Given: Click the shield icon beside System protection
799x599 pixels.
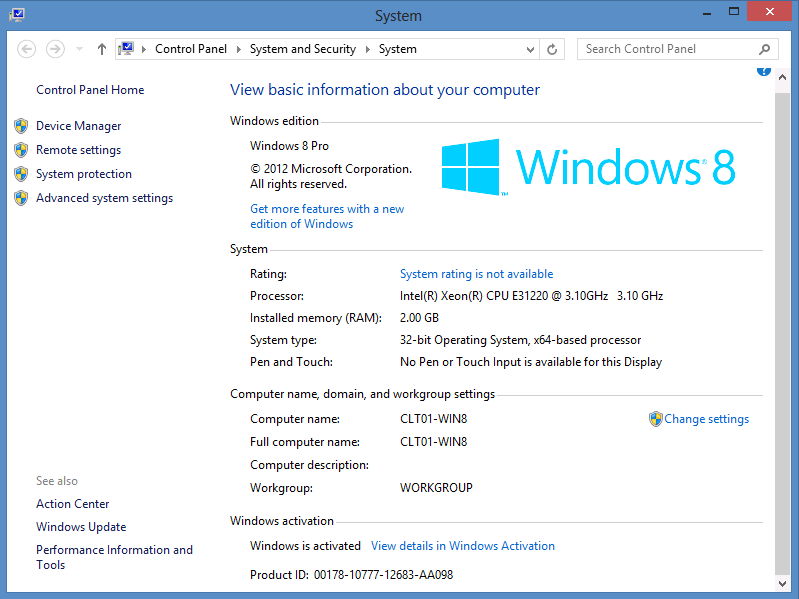Looking at the screenshot, I should (x=21, y=174).
